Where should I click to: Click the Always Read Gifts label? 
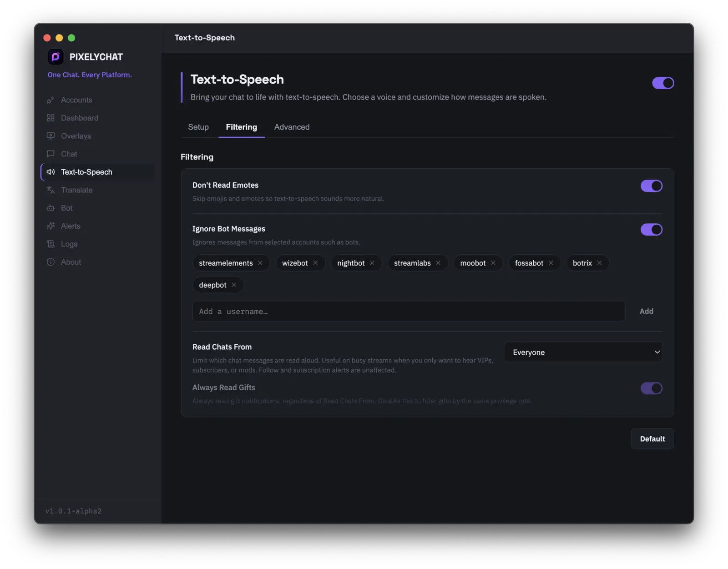[x=224, y=388]
